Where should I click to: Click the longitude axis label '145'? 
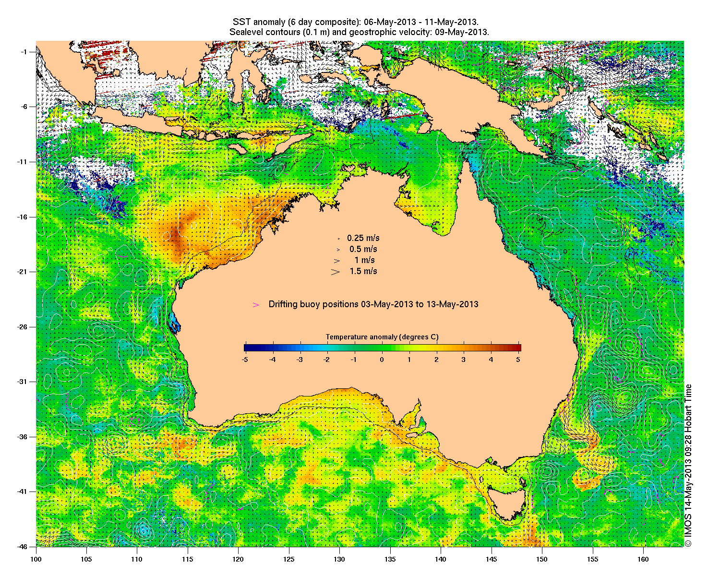(x=491, y=559)
